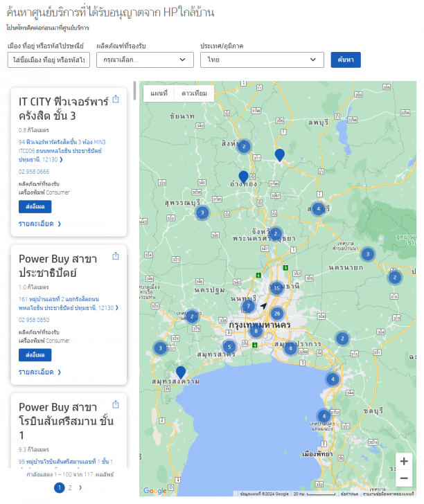Open the cluster of 2 east of นครนายก

pos(395,278)
